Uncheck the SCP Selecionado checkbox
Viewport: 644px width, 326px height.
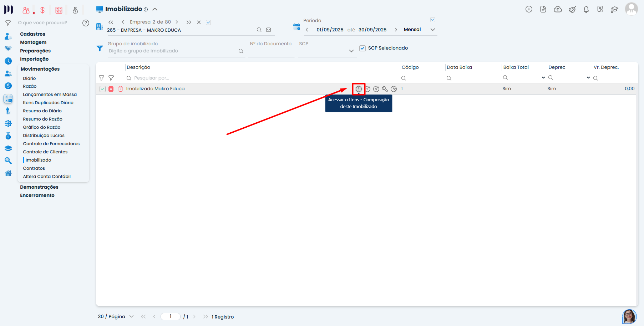[x=362, y=48]
